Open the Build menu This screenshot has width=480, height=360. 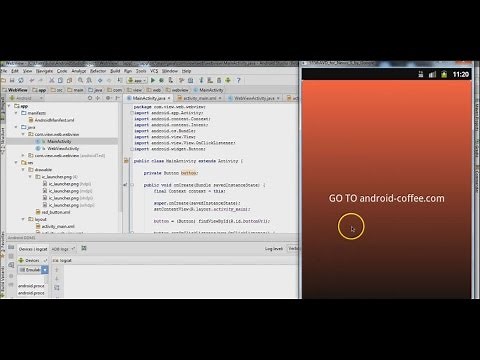click(x=115, y=71)
